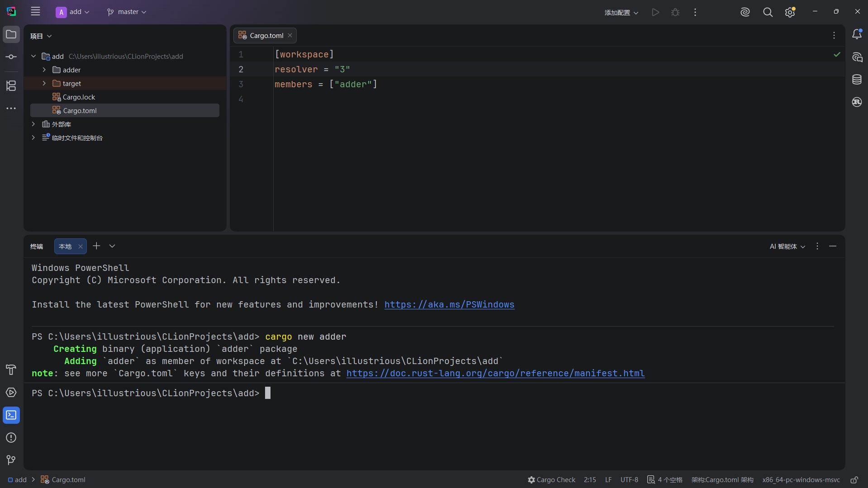
Task: Expand the external libraries node
Action: click(33, 124)
